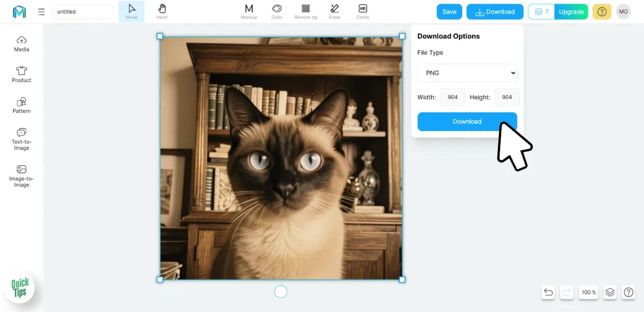Apply the Clarity HD tool
This screenshot has height=312, width=644.
pyautogui.click(x=363, y=11)
